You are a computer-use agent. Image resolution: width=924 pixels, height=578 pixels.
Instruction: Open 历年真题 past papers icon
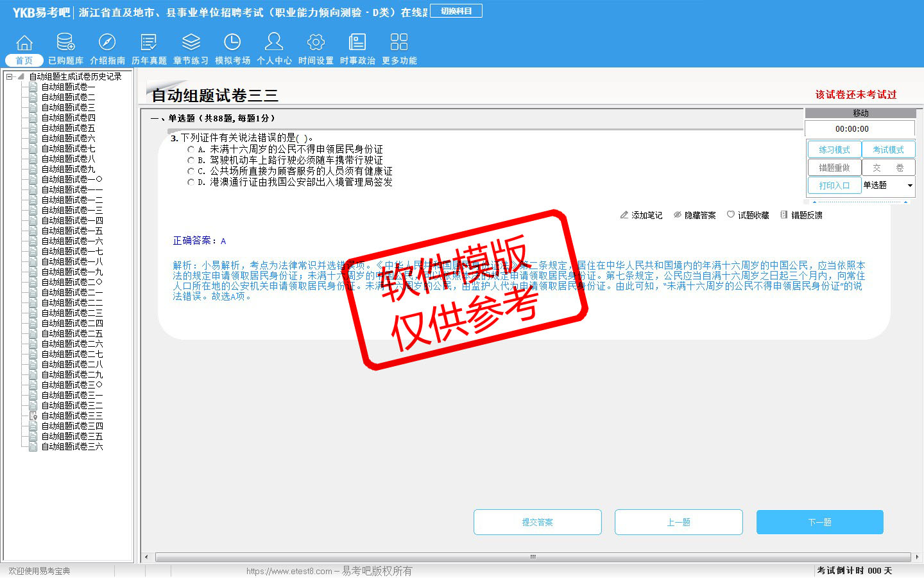[149, 43]
